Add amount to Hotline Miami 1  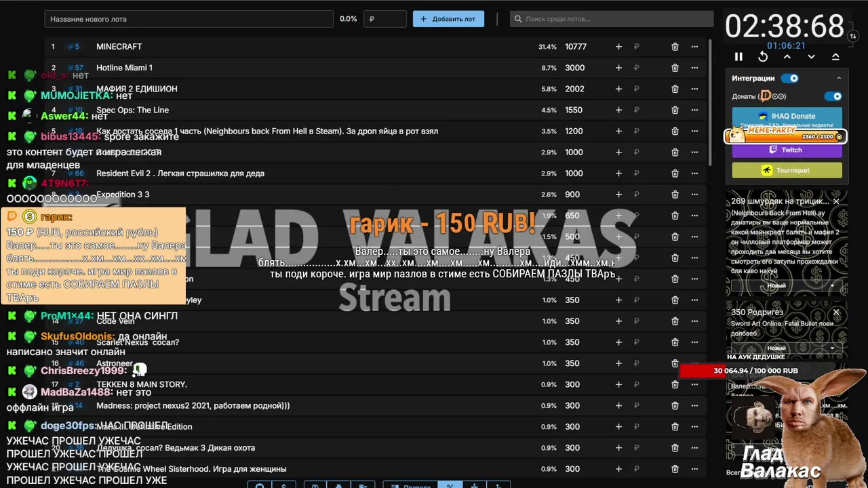point(618,68)
